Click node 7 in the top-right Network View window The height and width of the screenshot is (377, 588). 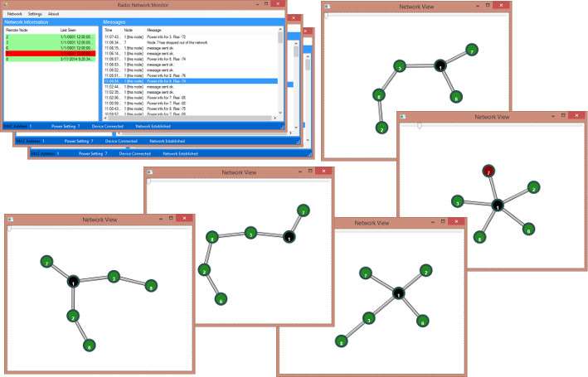click(x=471, y=50)
